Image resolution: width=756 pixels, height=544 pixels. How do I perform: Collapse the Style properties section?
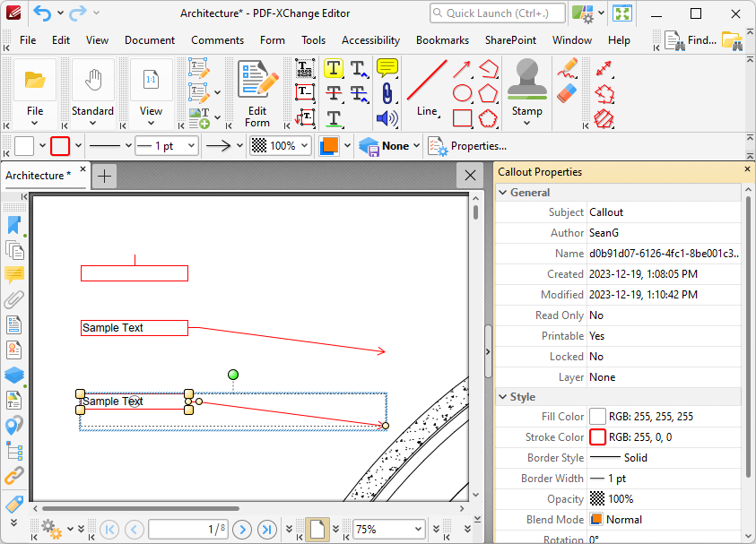(502, 396)
